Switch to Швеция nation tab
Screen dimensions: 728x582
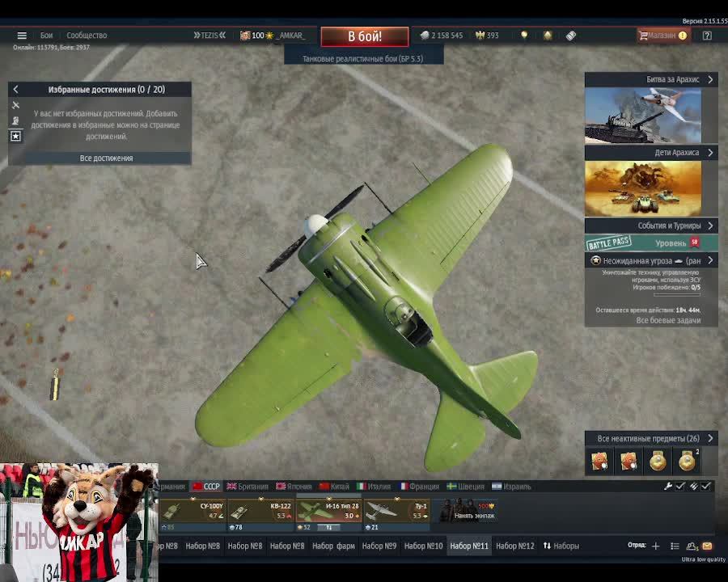click(466, 487)
